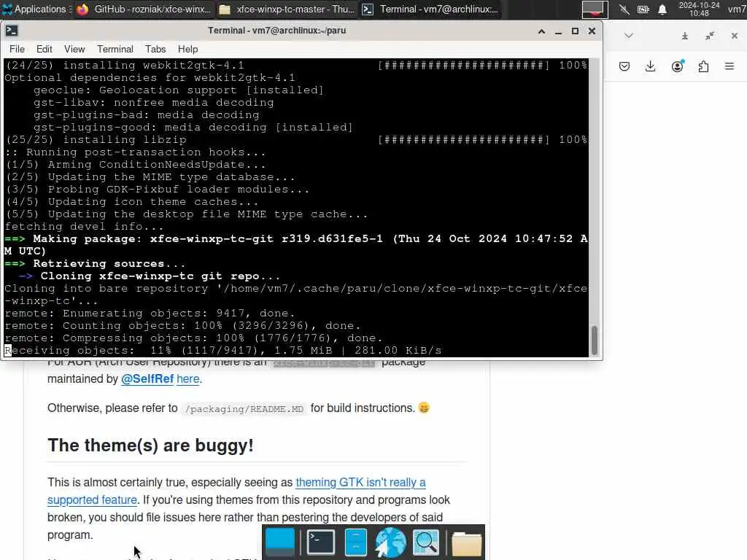Click 'Retrieving sources...' terminal line
Viewport: 747px width, 560px height.
point(95,264)
